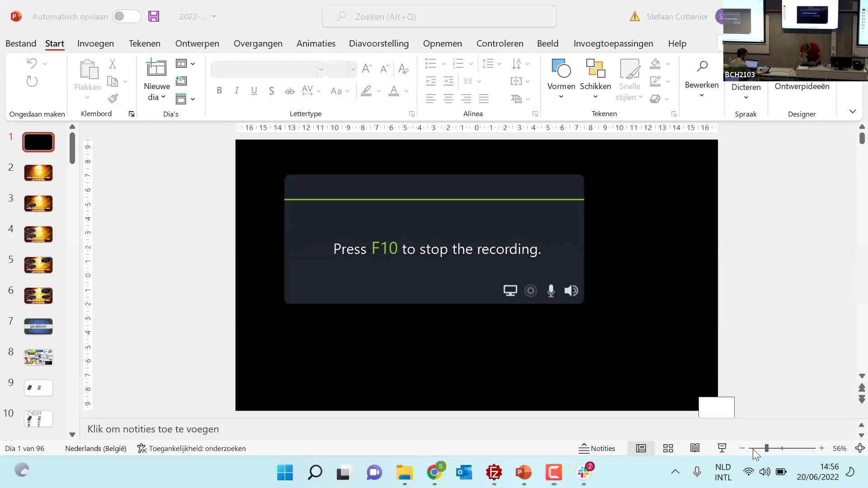
Task: Click the monitor icon in recording overlay
Action: coord(510,291)
